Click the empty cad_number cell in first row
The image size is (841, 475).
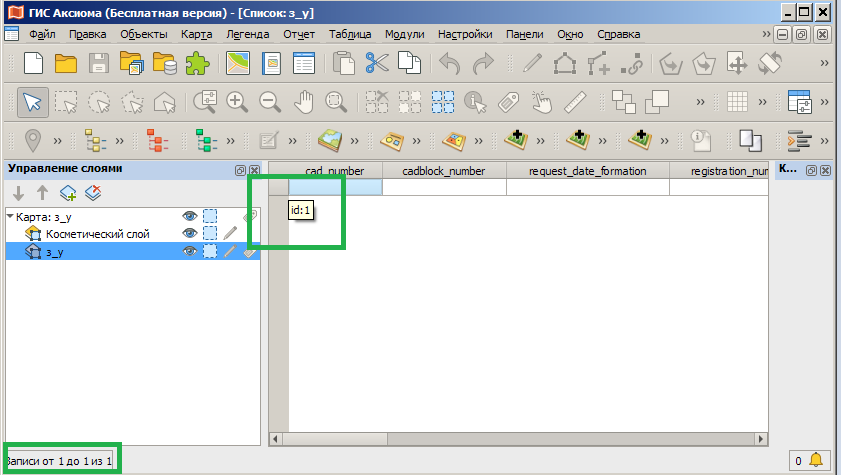point(335,187)
